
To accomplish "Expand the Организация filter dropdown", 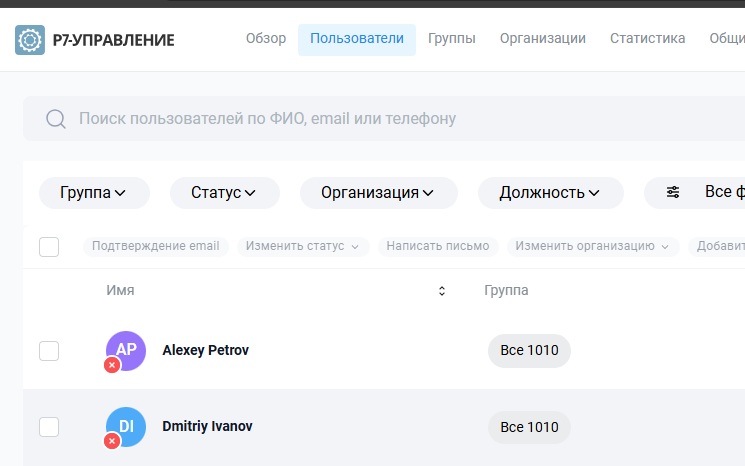I will click(x=377, y=193).
